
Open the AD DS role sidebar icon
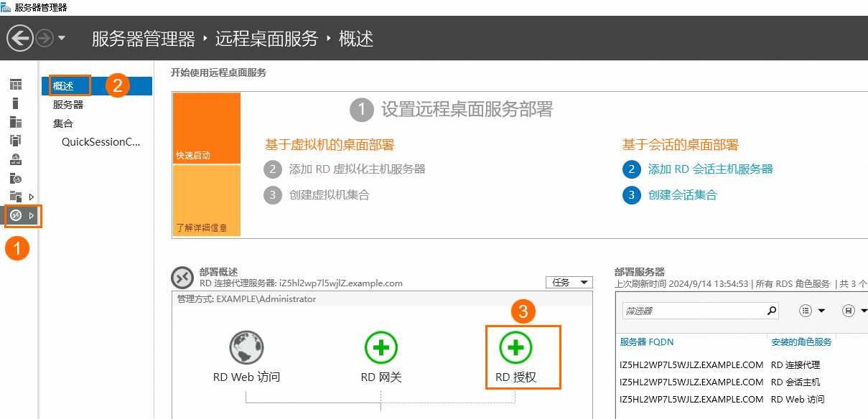coord(16,141)
